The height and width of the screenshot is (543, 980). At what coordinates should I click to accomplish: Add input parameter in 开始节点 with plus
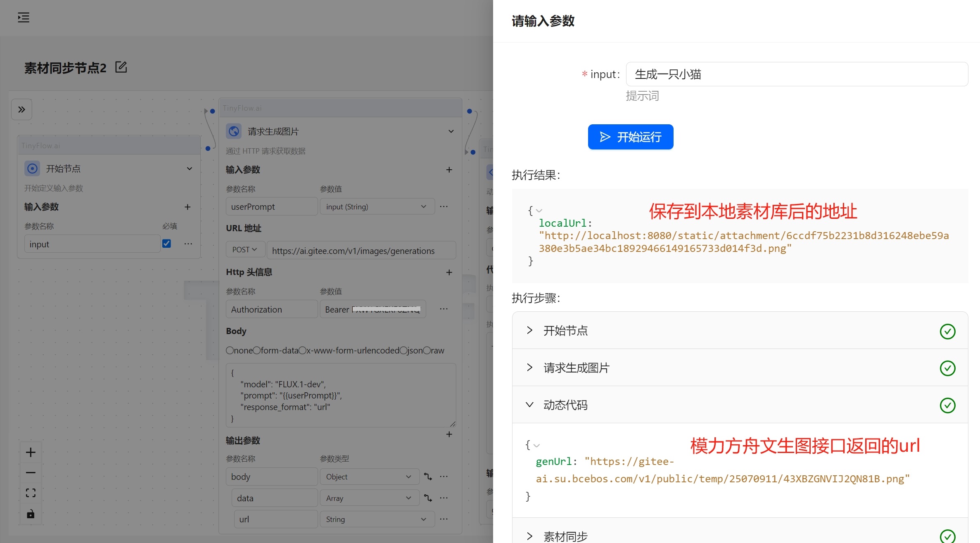(187, 207)
